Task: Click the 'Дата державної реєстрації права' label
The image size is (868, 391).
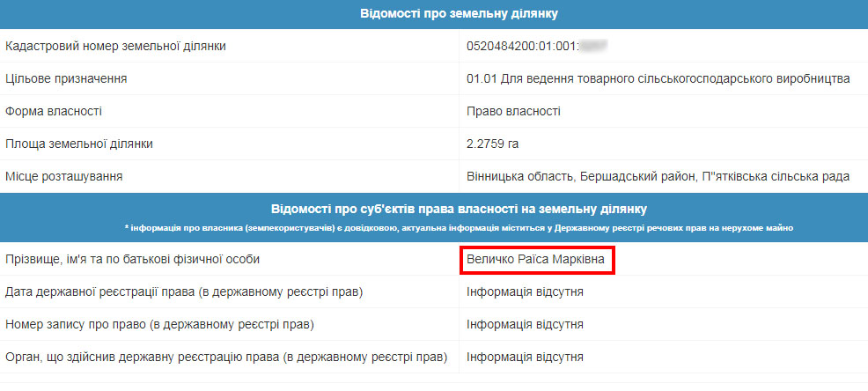Action: point(184,292)
